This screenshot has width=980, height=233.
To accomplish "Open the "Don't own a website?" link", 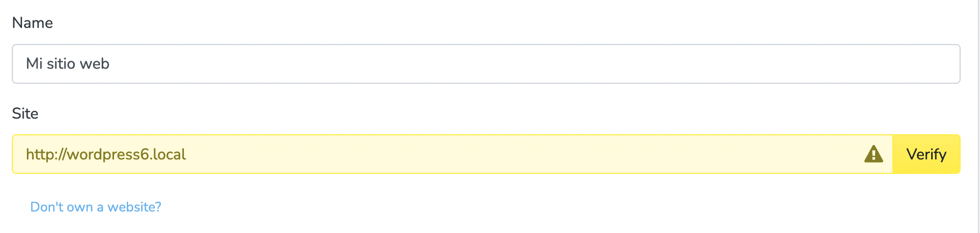I will (96, 207).
